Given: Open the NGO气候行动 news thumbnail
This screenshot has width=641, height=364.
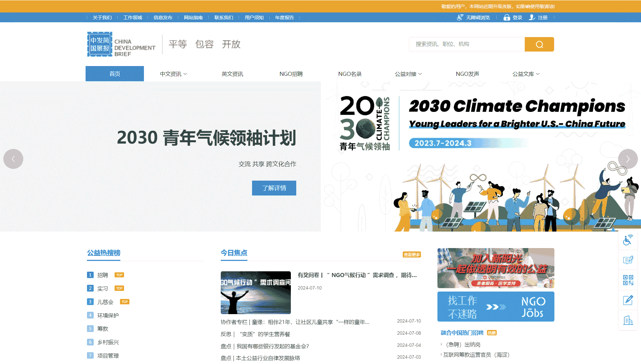Looking at the screenshot, I should 255,293.
